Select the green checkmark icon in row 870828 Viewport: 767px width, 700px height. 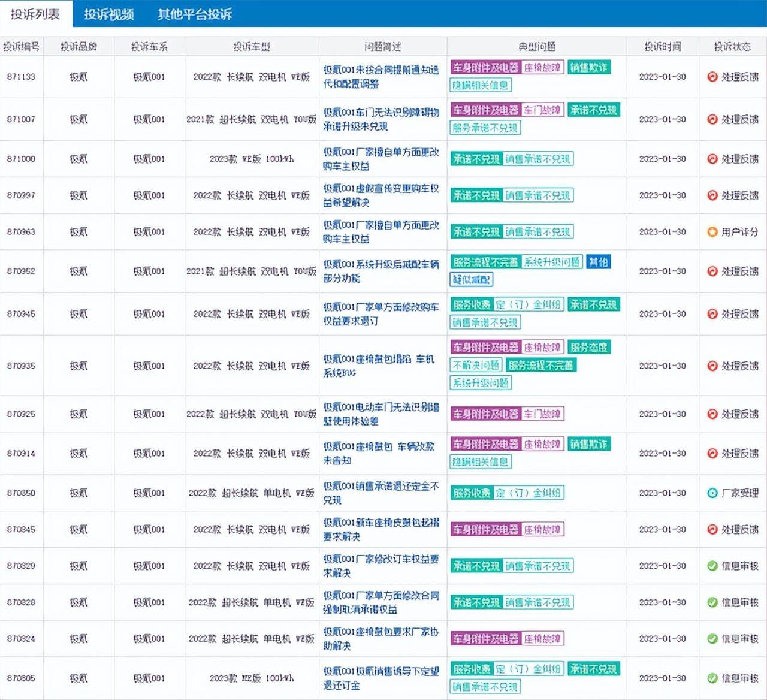pyautogui.click(x=712, y=602)
